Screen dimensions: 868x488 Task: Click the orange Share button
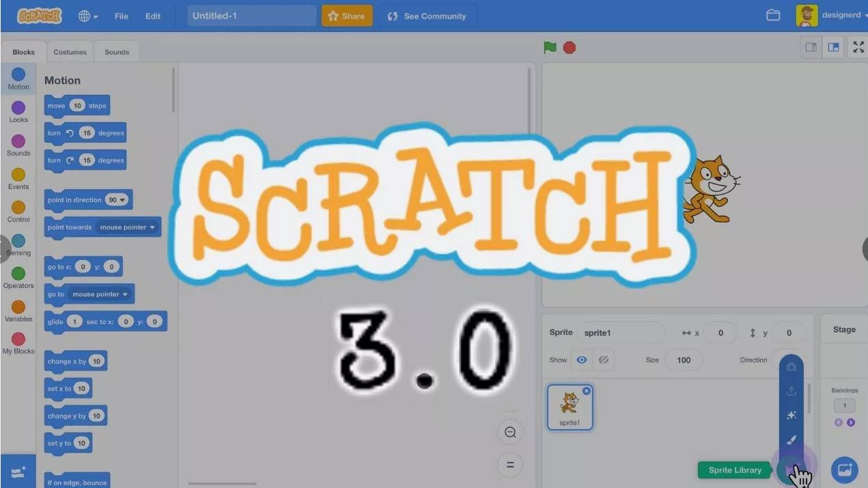[x=347, y=16]
